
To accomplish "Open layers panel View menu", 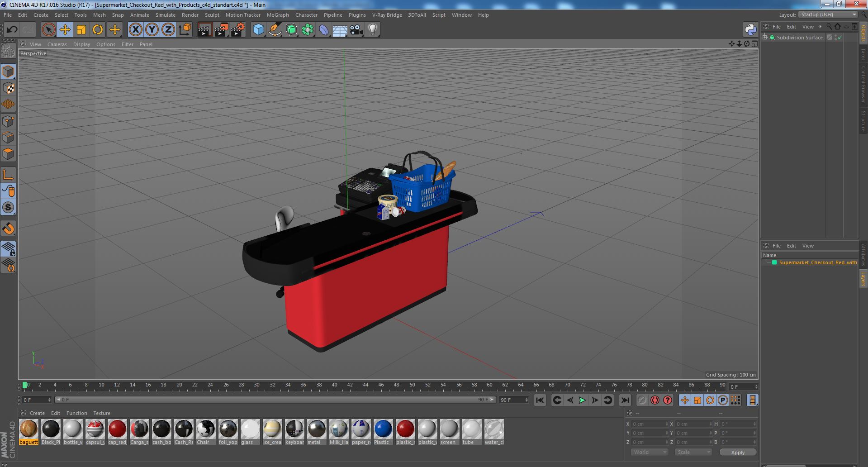I will (x=808, y=246).
